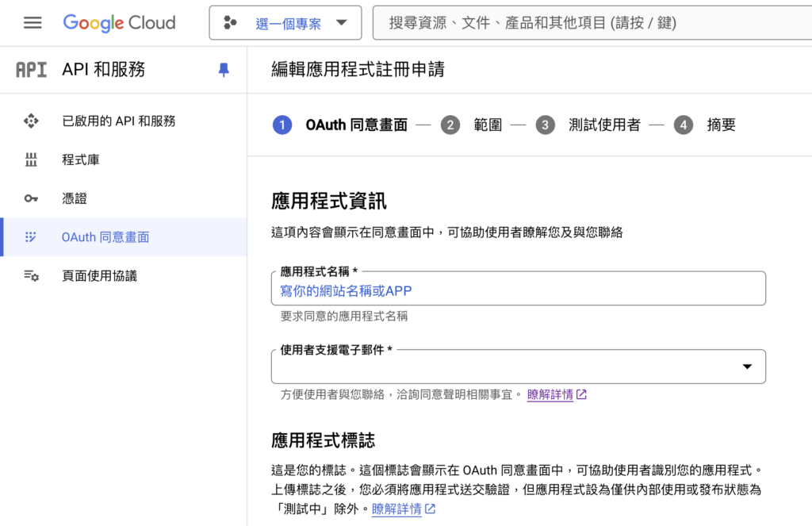This screenshot has width=812, height=526.
Task: Click the 已啟用的 API 和服務 icon
Action: click(31, 121)
